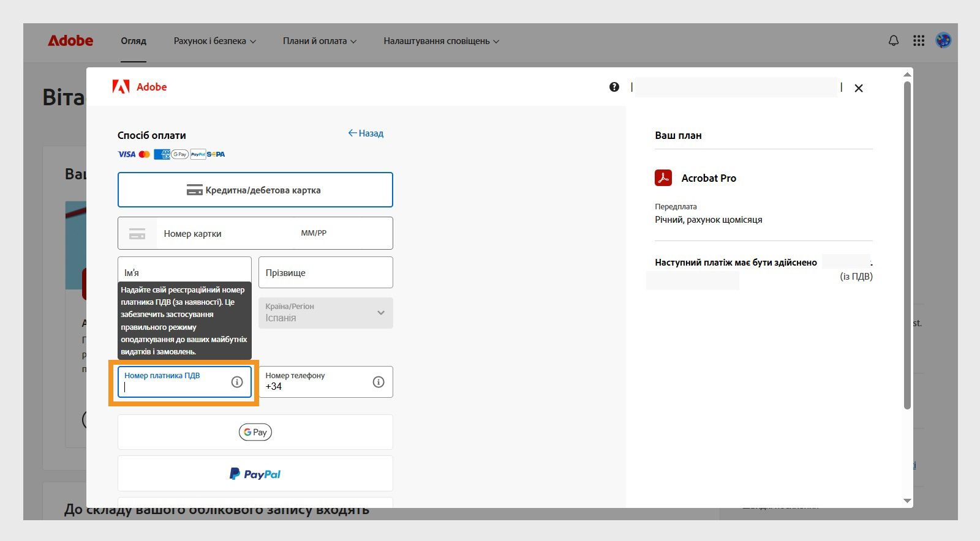980x541 pixels.
Task: Expand the Рахунок і безпека menu
Action: click(x=215, y=41)
